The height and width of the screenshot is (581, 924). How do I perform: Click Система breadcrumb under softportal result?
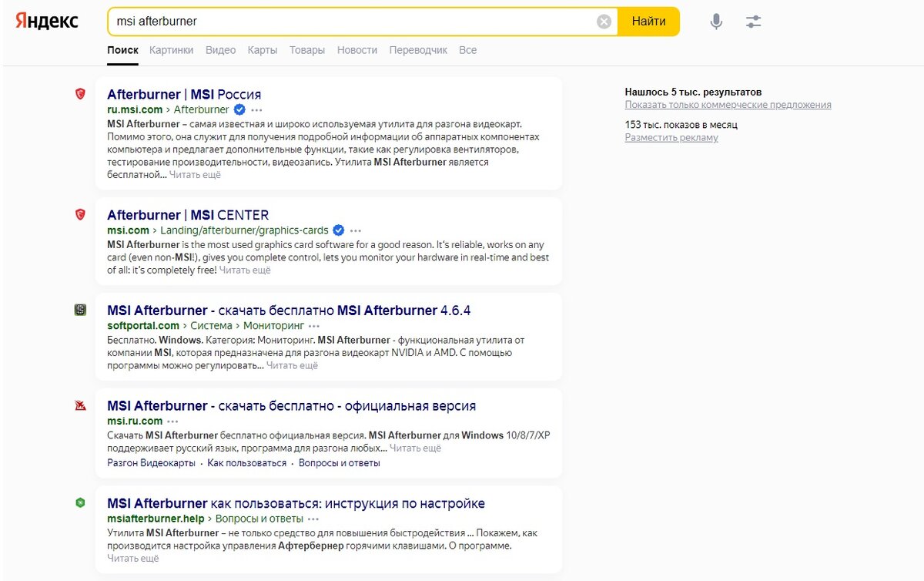pyautogui.click(x=211, y=326)
